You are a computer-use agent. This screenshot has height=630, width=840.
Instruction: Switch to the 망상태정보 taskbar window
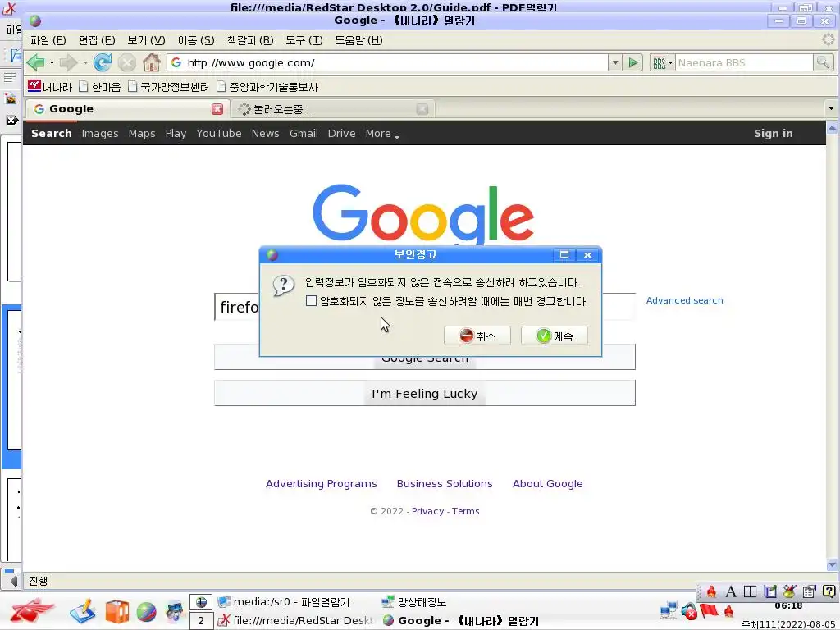pos(414,602)
